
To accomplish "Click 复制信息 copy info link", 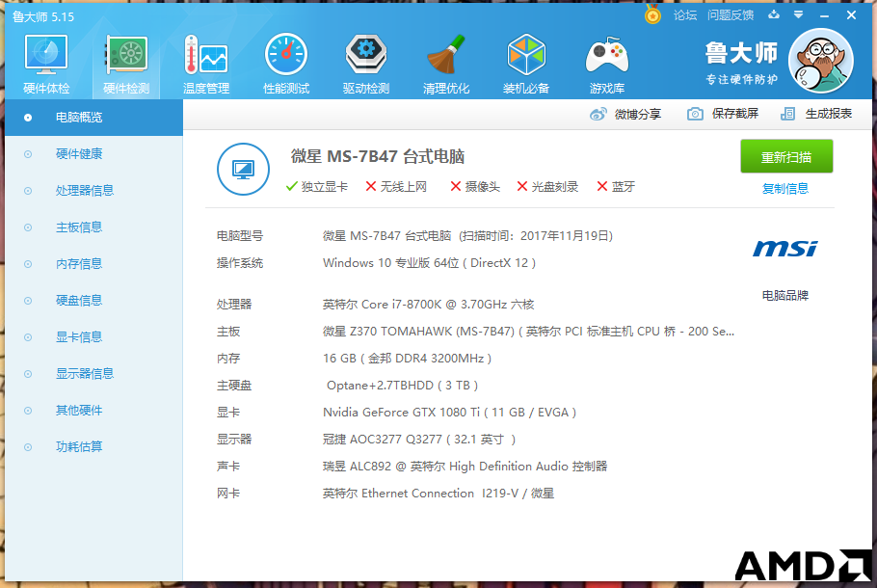I will click(x=785, y=189).
